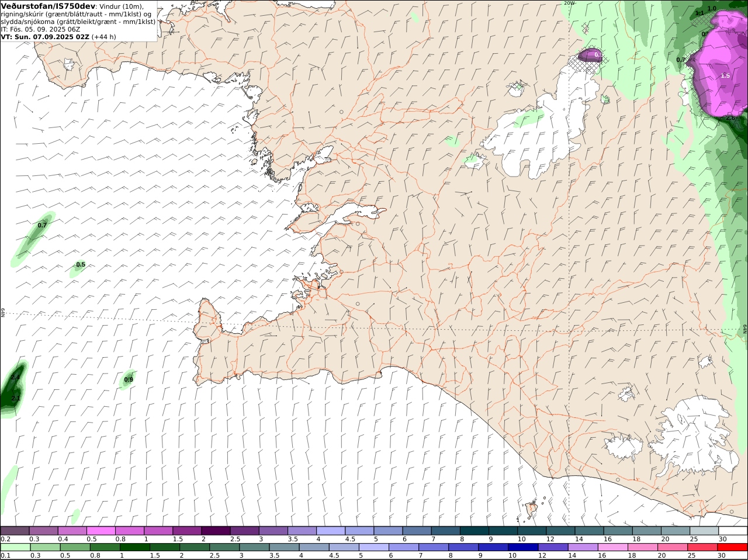Click the initial time 'IT: Fös. 05. 09. 2025 06Z'
Viewport: 748px width, 560px height.
tap(40, 29)
